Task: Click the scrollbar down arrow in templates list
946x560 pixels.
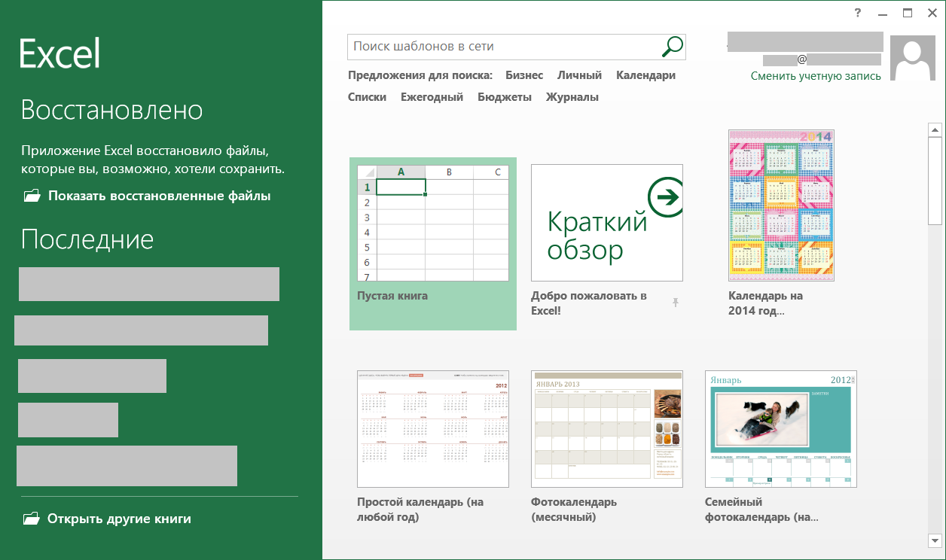Action: pos(935,540)
